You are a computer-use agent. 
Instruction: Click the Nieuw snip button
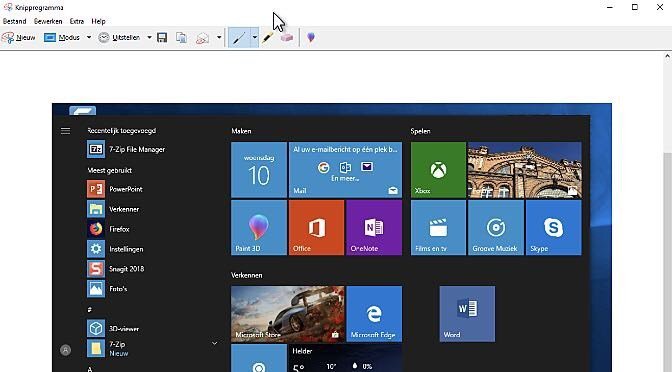pos(18,38)
